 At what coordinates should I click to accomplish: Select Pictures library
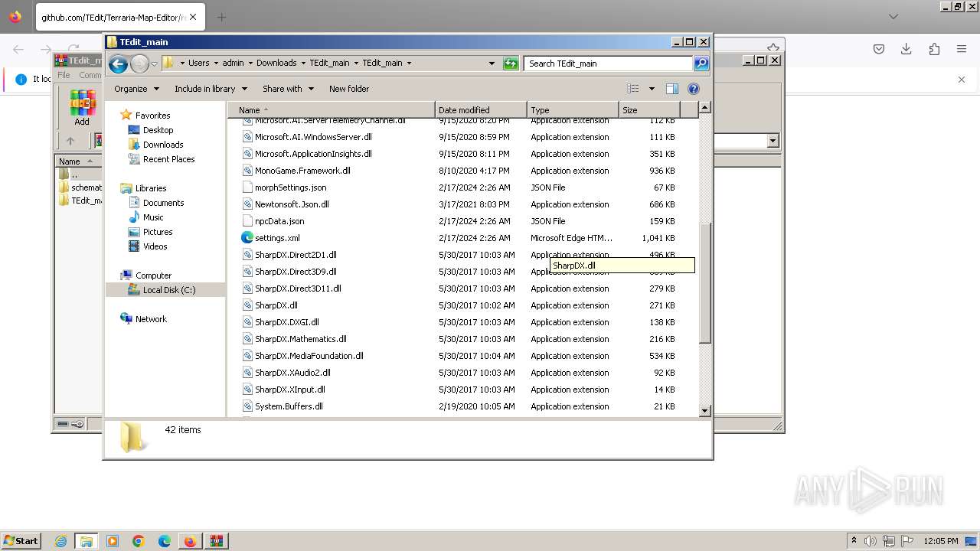point(158,232)
